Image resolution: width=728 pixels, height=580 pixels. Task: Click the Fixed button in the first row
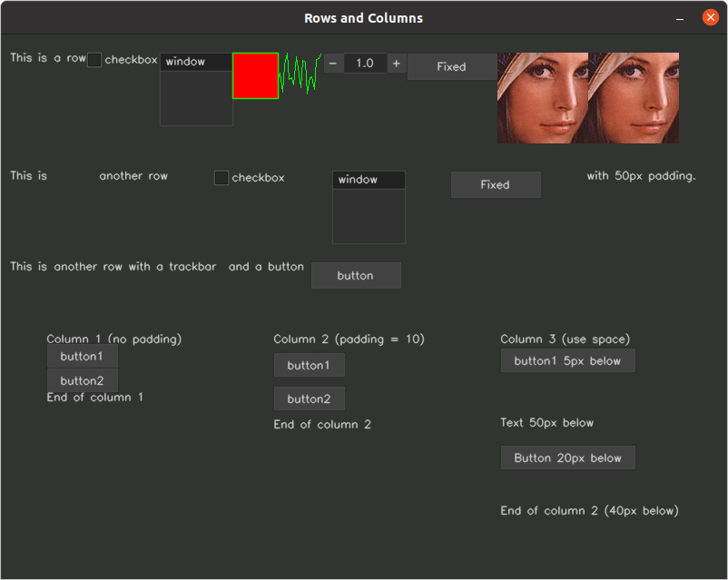click(x=452, y=66)
